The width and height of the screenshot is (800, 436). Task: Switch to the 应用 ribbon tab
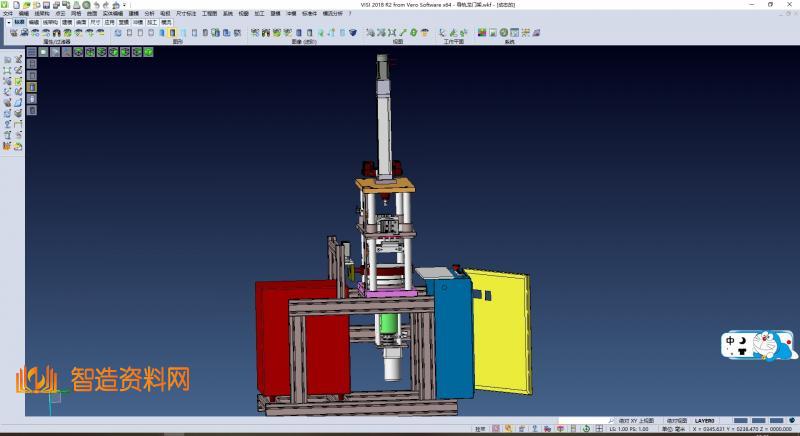(x=109, y=21)
